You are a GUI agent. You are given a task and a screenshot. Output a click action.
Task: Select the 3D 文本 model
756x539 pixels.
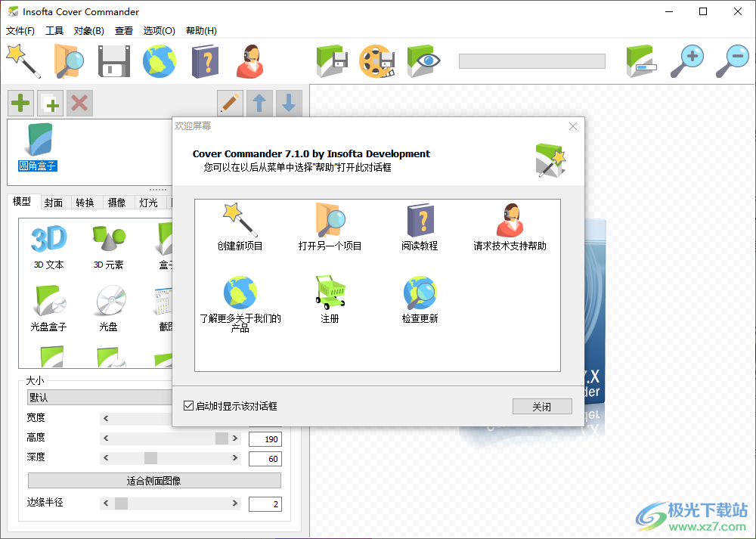click(x=48, y=247)
